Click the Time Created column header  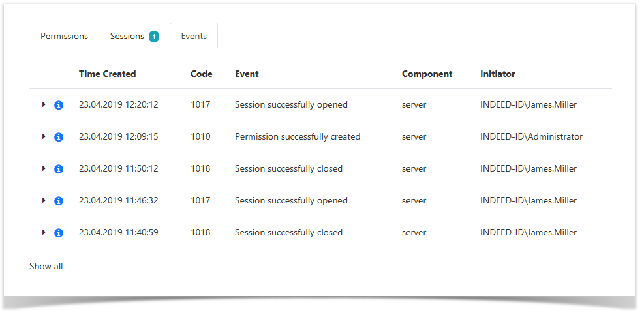(108, 74)
